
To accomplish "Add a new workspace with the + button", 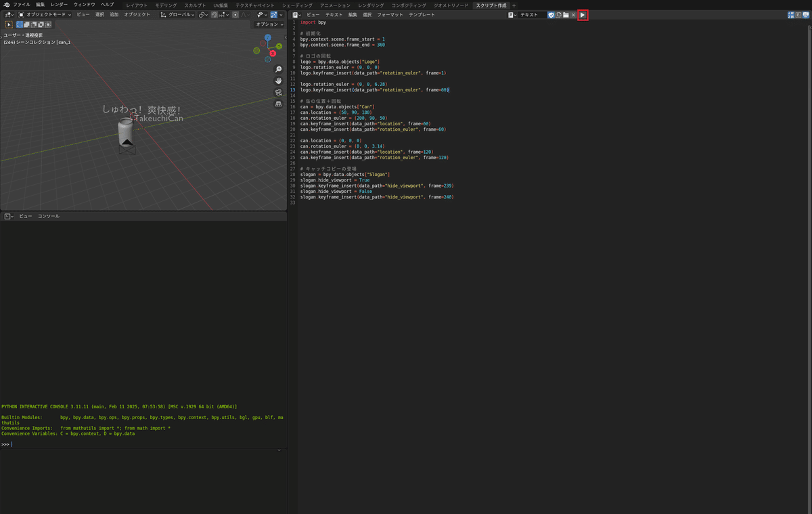I will (514, 5).
